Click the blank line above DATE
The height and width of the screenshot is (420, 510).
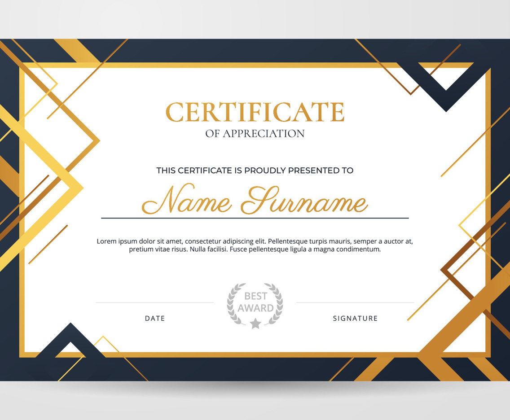point(155,302)
